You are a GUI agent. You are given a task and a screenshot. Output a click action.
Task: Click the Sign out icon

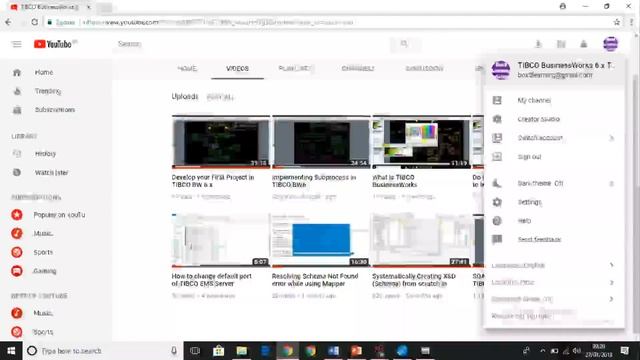(497, 157)
